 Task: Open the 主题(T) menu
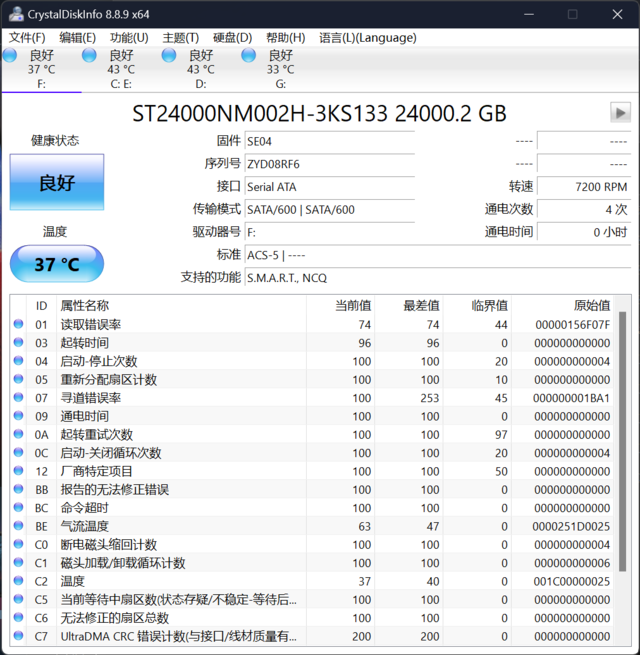point(180,38)
